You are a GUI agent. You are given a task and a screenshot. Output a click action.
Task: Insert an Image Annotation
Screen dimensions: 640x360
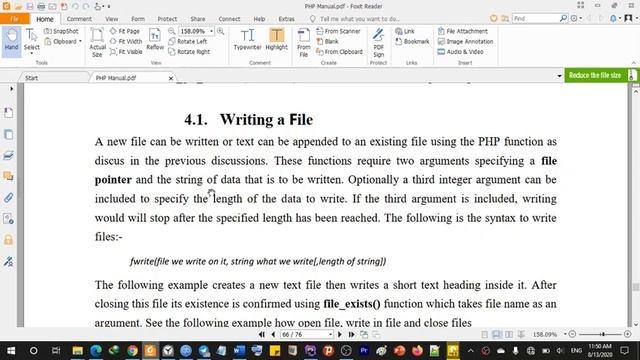click(465, 41)
